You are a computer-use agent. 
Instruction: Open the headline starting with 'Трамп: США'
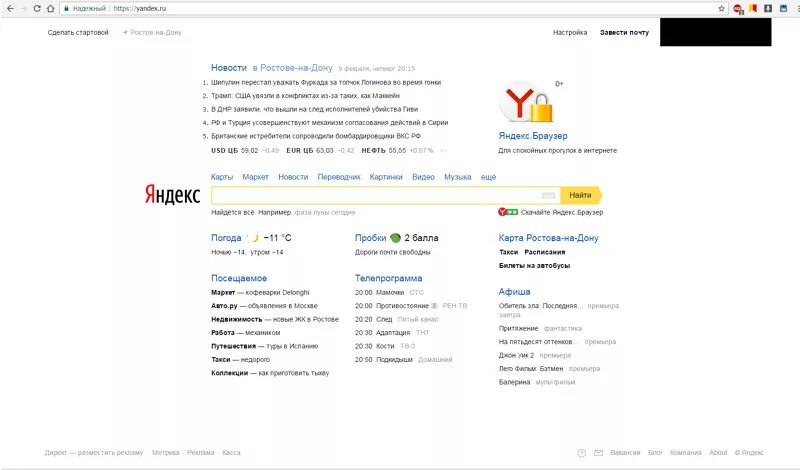coord(305,95)
